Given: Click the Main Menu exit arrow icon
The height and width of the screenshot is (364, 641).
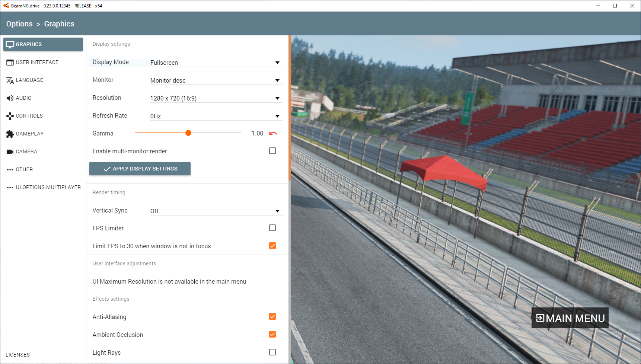Looking at the screenshot, I should [540, 318].
